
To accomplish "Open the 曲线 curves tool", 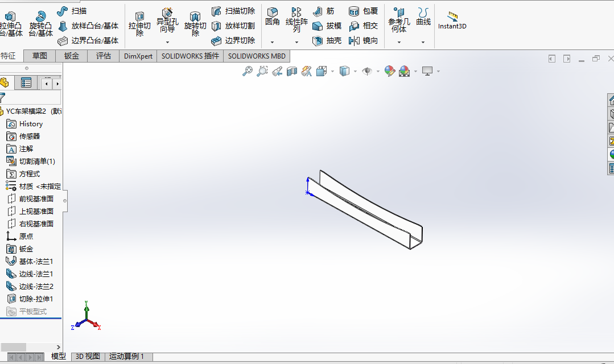I will pos(423,17).
